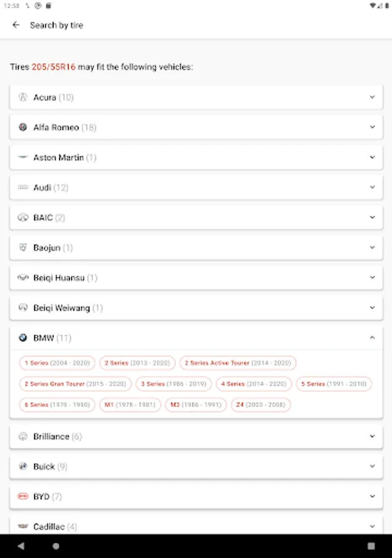Screen dimensions: 392x558
Task: Click the Buick brand logo
Action: (23, 466)
